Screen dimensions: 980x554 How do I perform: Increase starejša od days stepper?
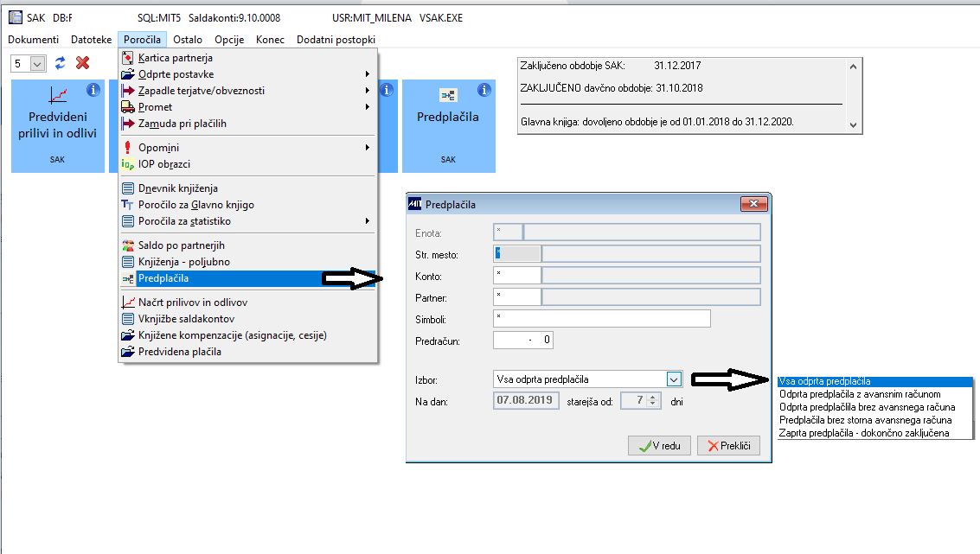tap(652, 398)
